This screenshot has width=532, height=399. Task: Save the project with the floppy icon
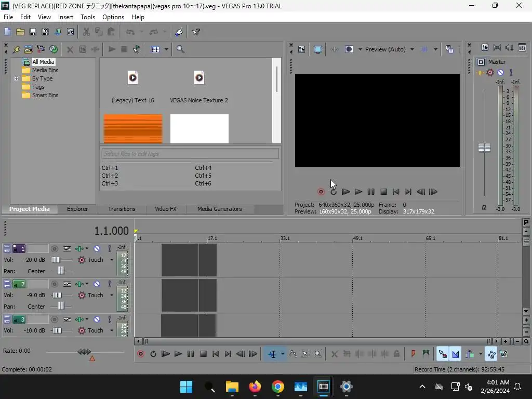coord(33,32)
